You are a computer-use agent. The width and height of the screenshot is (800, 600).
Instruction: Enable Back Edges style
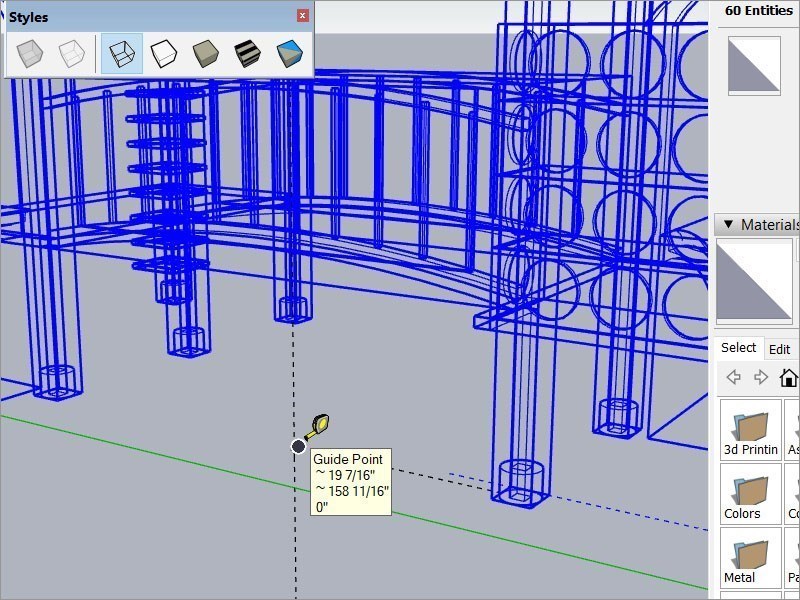tap(72, 54)
